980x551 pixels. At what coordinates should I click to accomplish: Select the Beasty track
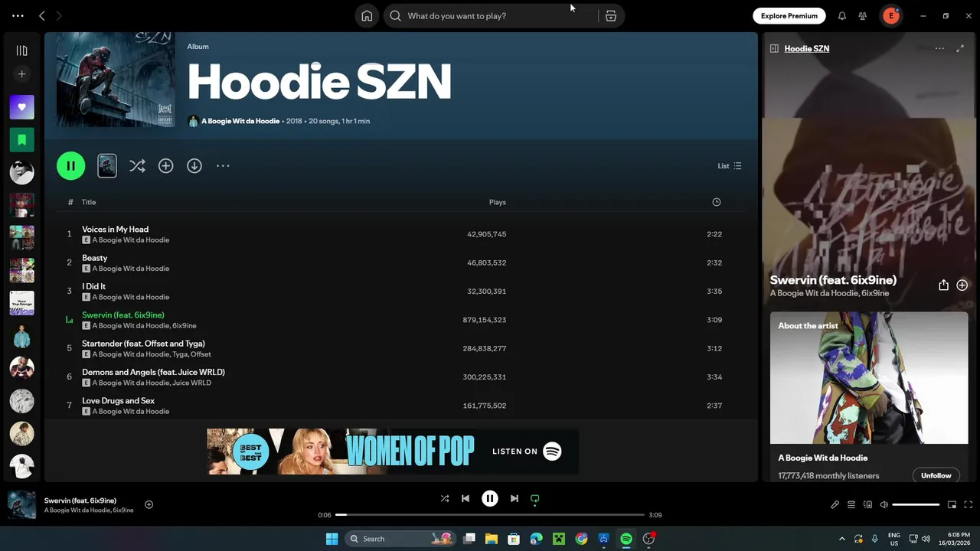tap(94, 258)
